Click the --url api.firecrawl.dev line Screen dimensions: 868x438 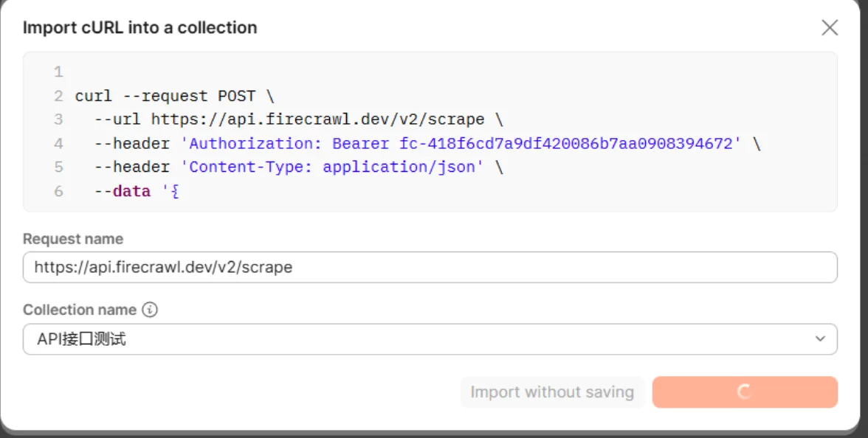298,119
